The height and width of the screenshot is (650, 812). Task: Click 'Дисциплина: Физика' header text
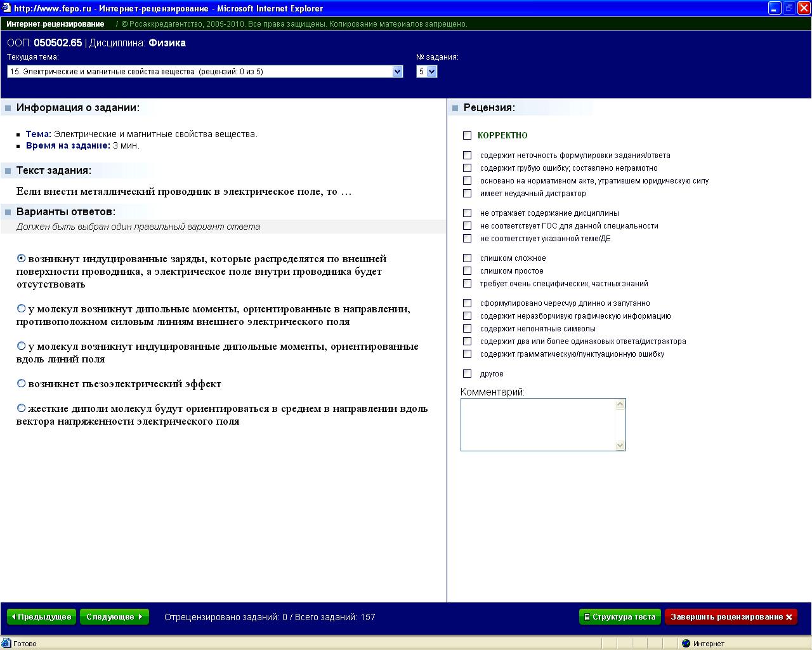138,43
